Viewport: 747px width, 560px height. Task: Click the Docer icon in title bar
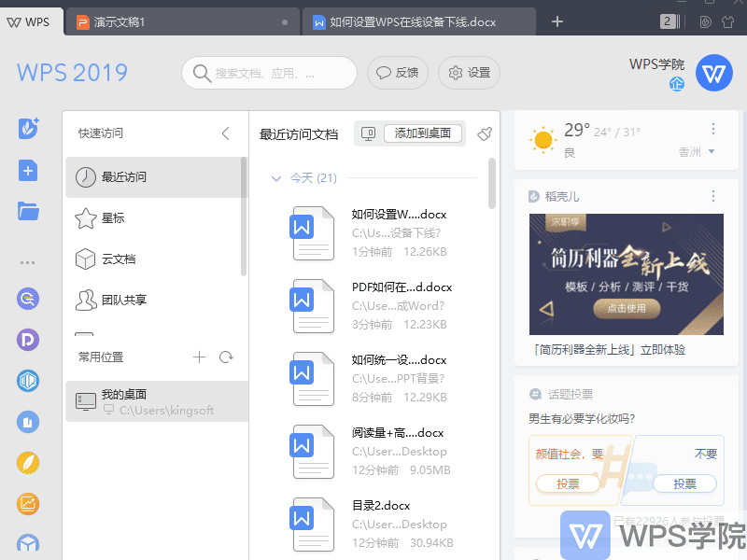pos(706,21)
